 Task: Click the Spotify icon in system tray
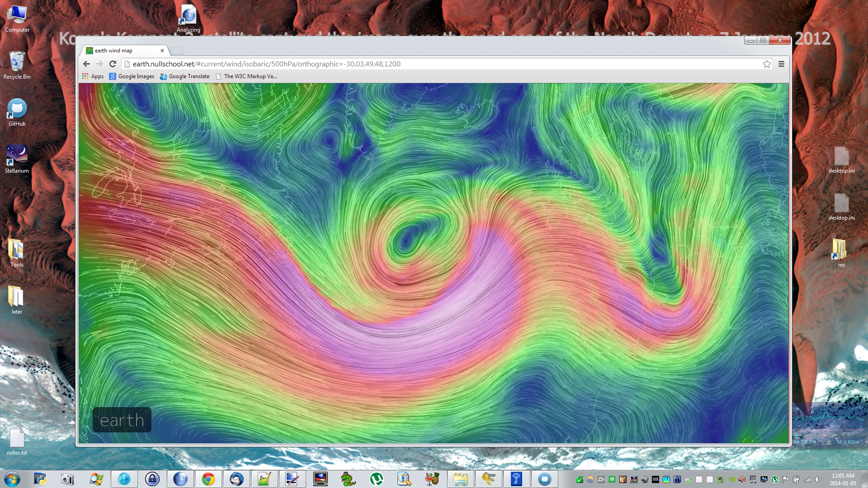612,479
